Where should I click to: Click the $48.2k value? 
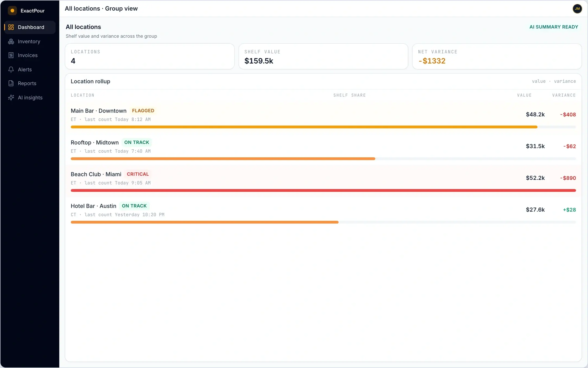[x=535, y=114]
